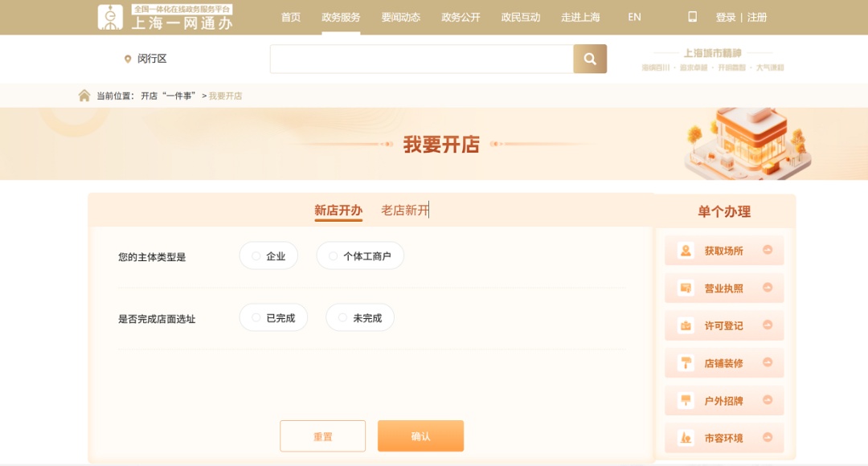Click the 店铺装修 paint roller icon

686,362
